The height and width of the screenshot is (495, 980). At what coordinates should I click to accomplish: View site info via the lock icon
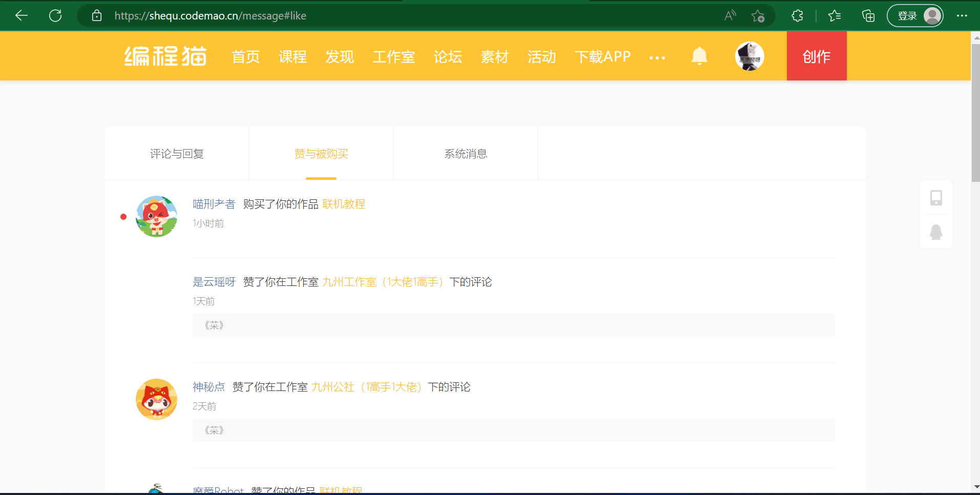pyautogui.click(x=97, y=16)
